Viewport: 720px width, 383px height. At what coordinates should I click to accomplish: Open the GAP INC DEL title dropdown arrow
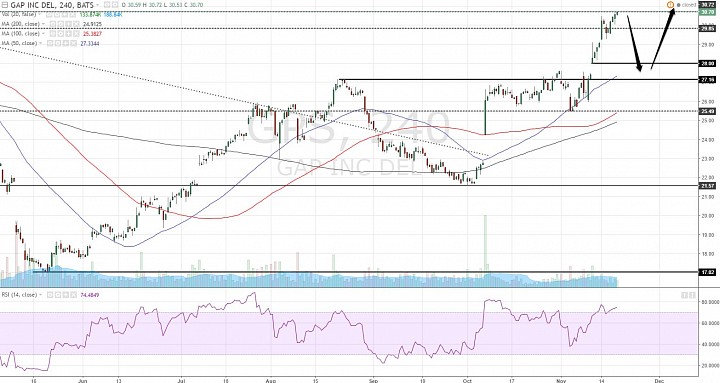pyautogui.click(x=97, y=5)
